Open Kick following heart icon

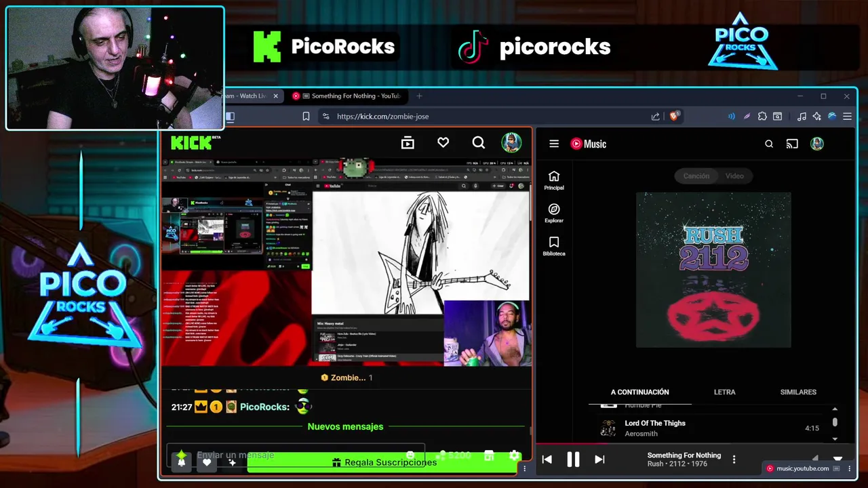coord(443,142)
